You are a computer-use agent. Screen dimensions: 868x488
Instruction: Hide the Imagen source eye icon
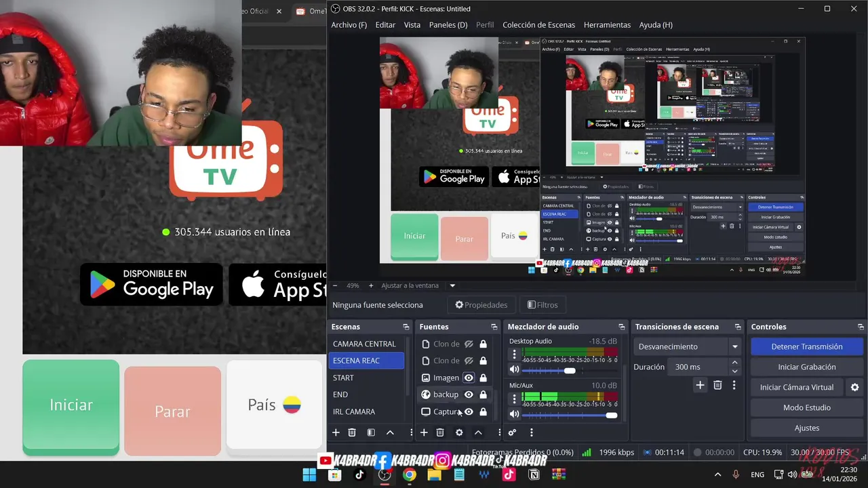(x=469, y=378)
